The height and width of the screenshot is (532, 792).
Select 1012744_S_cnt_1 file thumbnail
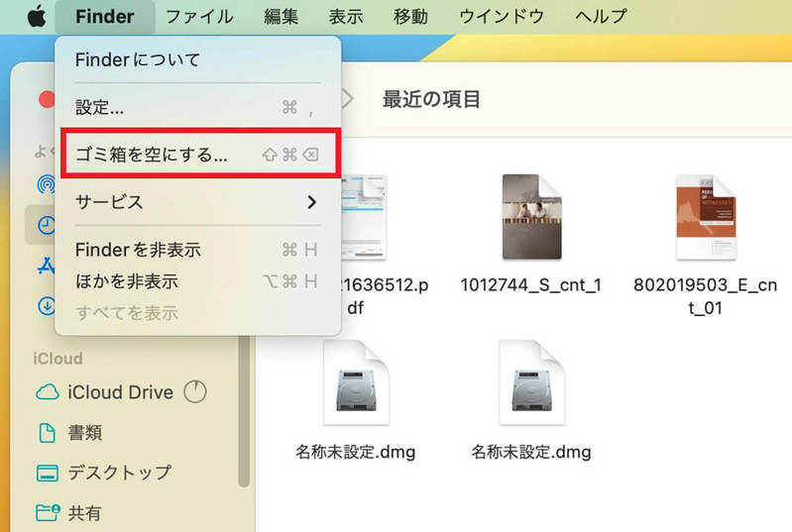[x=531, y=217]
